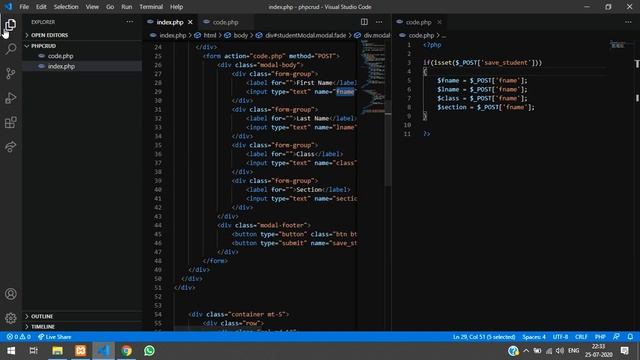Collapse PHPCRUD folder section

tap(82, 46)
